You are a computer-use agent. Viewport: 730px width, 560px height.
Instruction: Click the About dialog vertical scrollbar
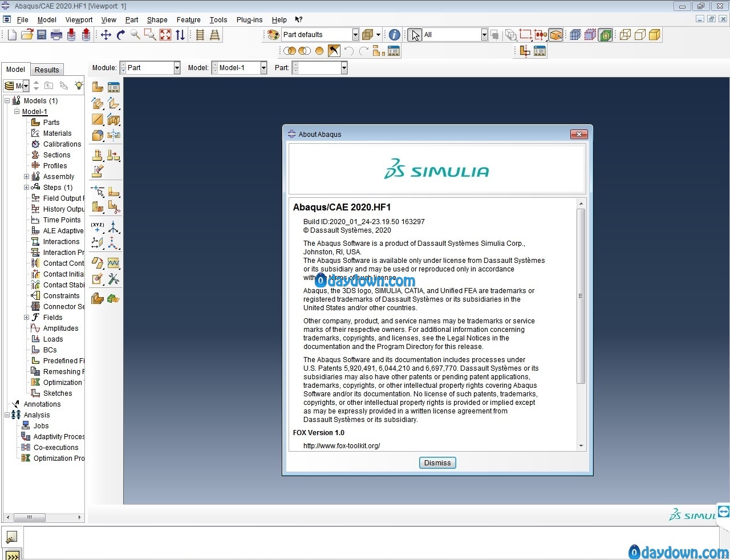pos(581,296)
